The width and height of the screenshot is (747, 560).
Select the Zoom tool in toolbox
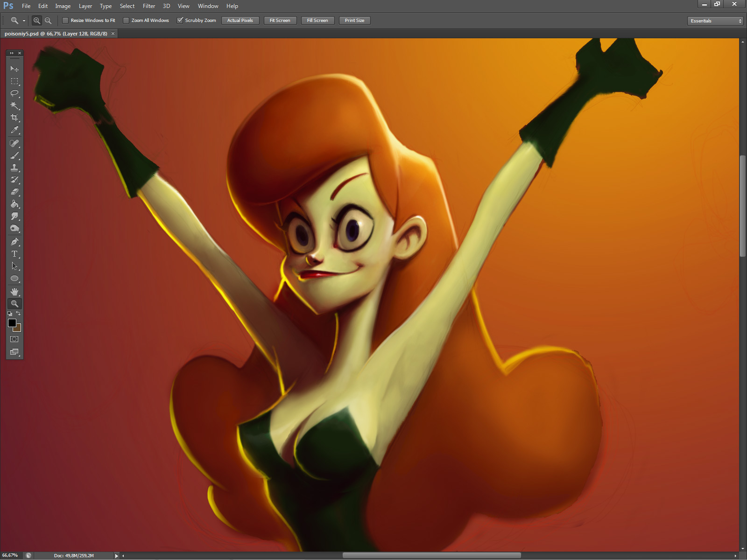coord(14,303)
